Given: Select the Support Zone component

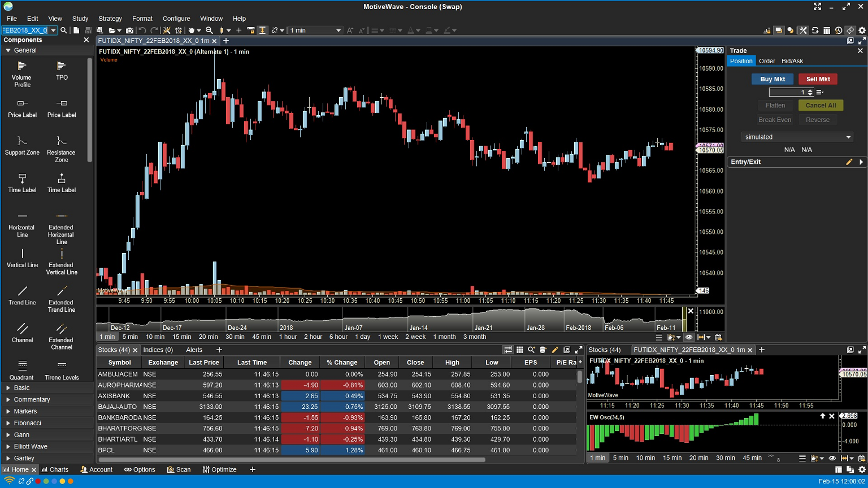Looking at the screenshot, I should pos(22,145).
